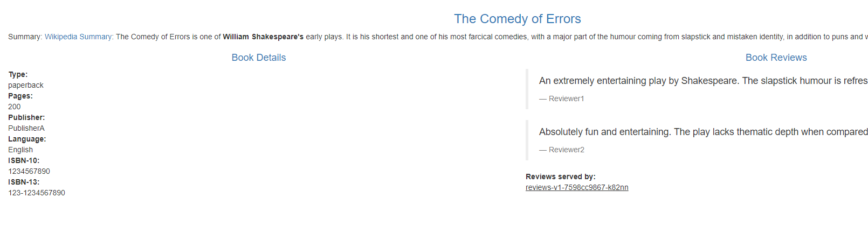Image resolution: width=868 pixels, height=240 pixels.
Task: Click the ISBN-10 number 1234567890
Action: click(x=29, y=171)
